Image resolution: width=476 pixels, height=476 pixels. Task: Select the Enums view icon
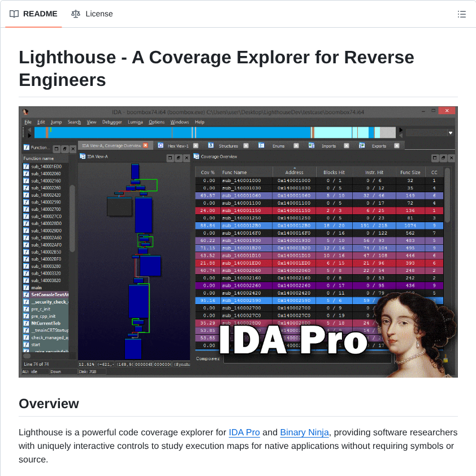coord(261,145)
